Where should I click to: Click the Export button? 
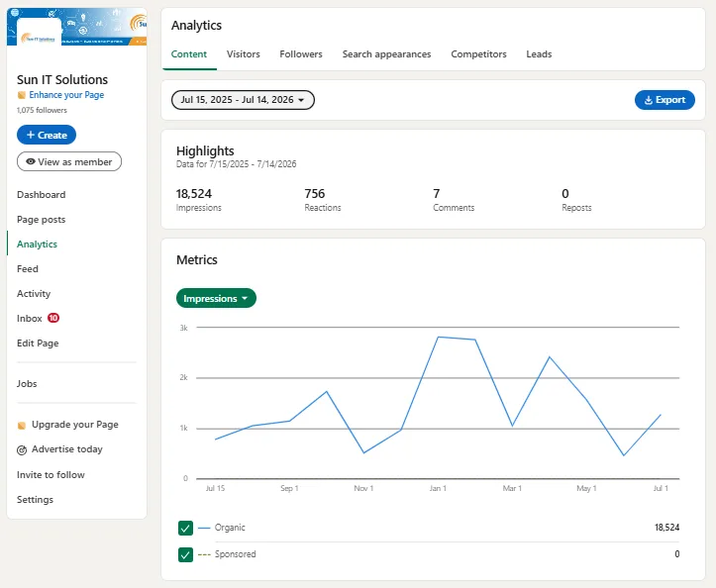click(x=665, y=100)
